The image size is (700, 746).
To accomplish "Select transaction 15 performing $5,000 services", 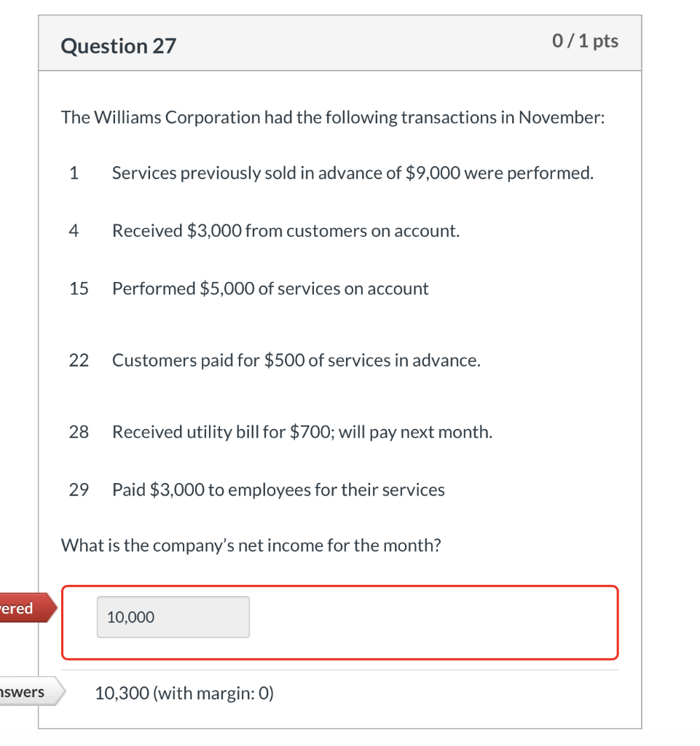I will coord(270,288).
